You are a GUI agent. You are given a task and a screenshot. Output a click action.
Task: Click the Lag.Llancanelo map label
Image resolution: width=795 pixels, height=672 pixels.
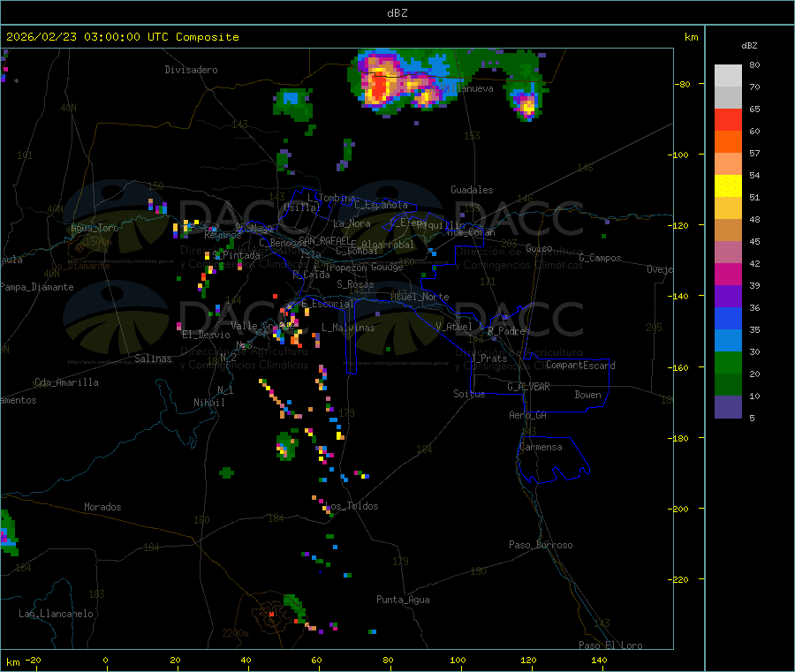[57, 614]
